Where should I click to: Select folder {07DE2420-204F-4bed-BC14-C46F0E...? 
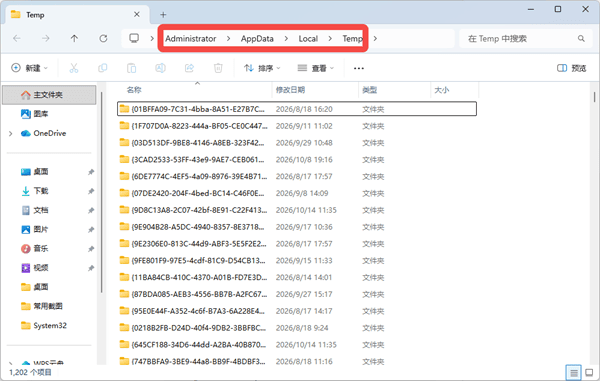pos(297,193)
